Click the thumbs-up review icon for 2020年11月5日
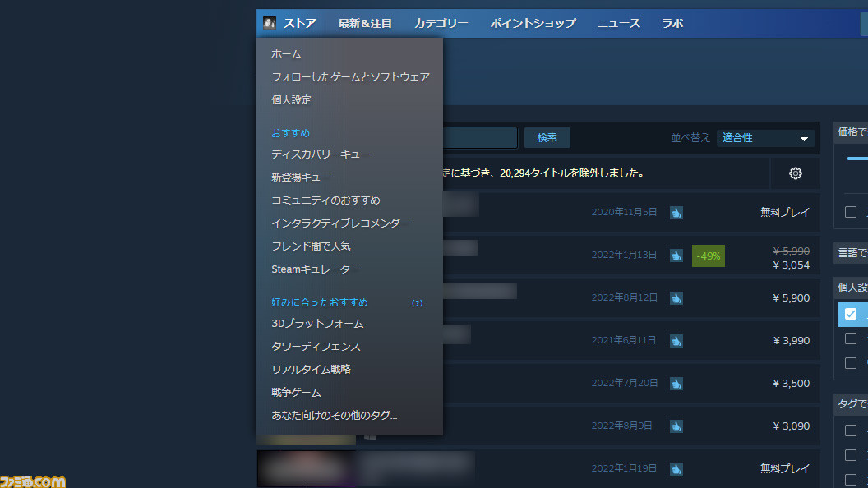Screen dimensions: 868x488 pos(676,213)
